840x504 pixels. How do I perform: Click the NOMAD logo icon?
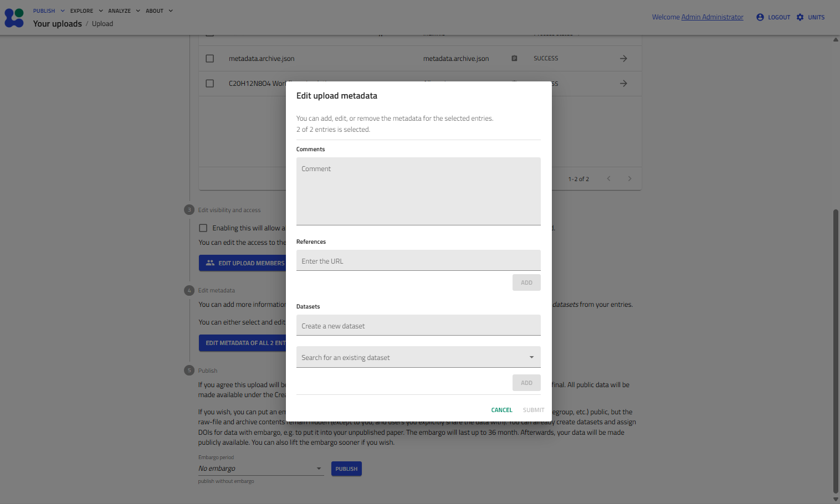[x=14, y=18]
